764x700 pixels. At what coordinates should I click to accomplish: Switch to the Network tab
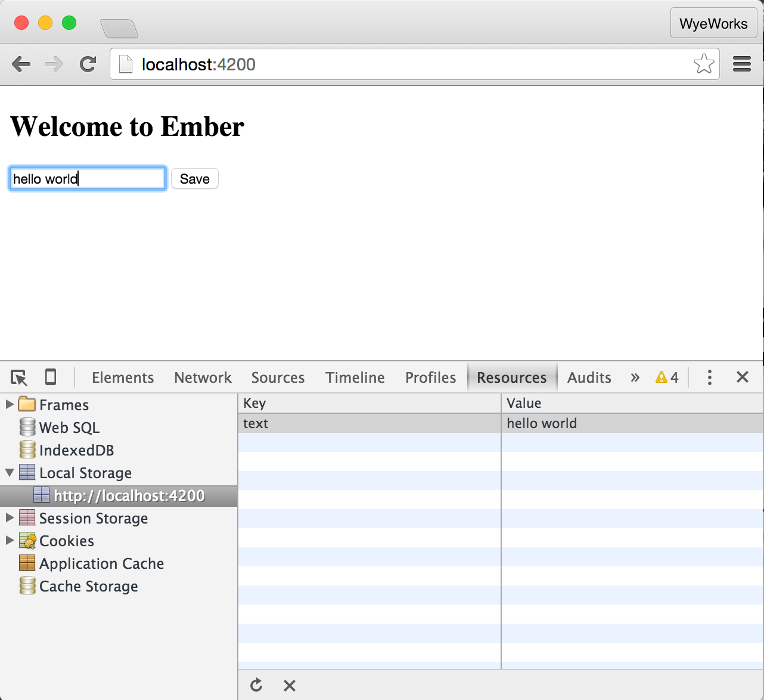tap(203, 377)
